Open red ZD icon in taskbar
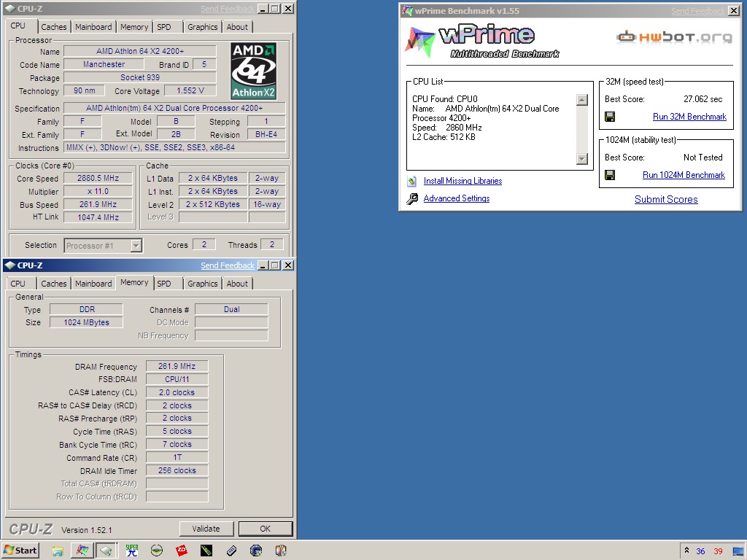The image size is (747, 560). tap(182, 551)
